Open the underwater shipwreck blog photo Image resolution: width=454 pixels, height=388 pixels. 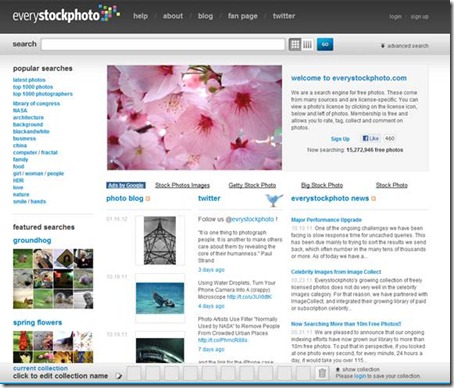pyautogui.click(x=160, y=298)
